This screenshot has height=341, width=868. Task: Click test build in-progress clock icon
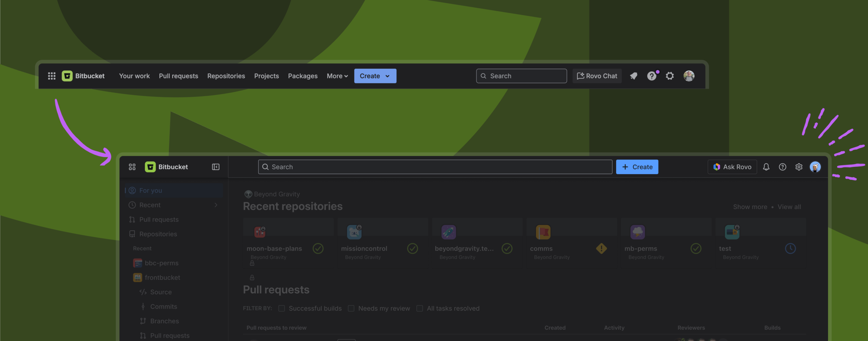point(790,249)
